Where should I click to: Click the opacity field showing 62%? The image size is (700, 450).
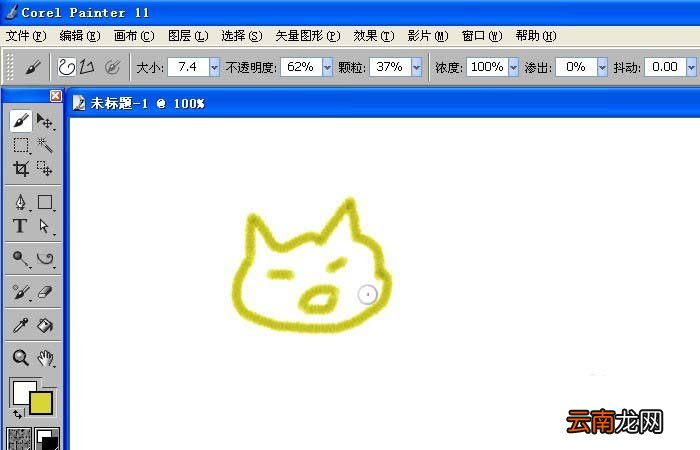pos(301,67)
